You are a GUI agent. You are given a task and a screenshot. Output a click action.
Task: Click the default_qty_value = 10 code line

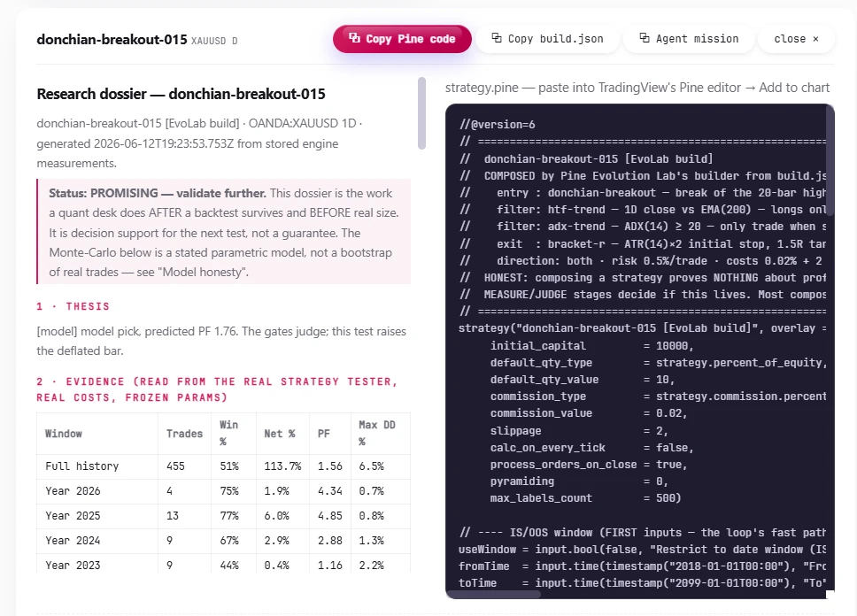[x=582, y=380]
